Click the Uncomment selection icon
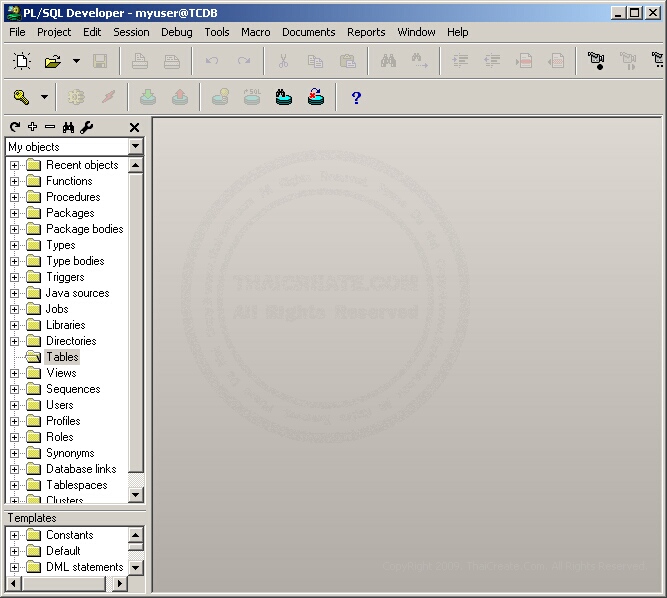Image resolution: width=667 pixels, height=598 pixels. click(x=556, y=61)
